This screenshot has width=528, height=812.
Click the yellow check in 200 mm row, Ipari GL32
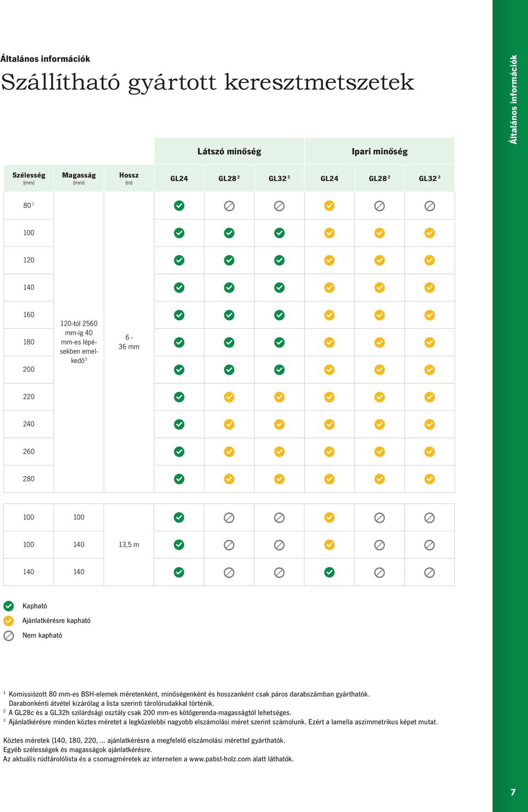[x=430, y=370]
